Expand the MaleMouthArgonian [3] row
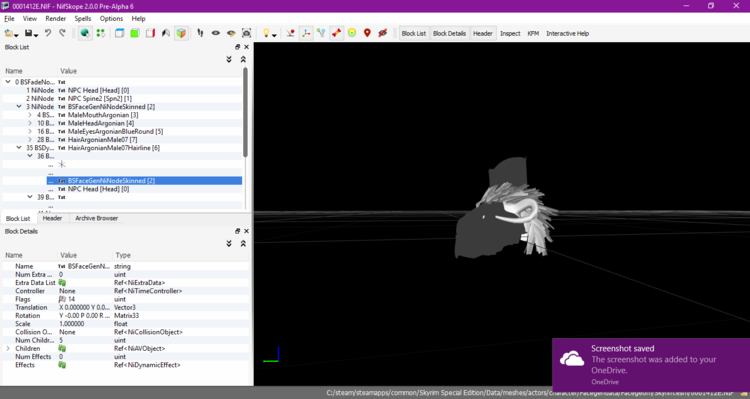 pos(30,115)
